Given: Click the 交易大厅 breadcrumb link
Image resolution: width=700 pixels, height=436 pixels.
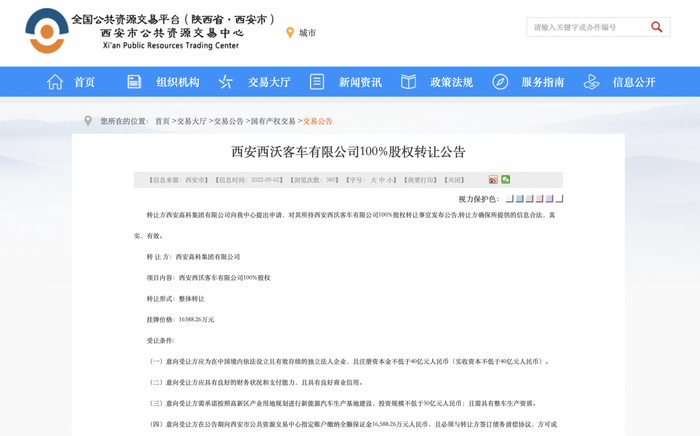Looking at the screenshot, I should [x=192, y=121].
